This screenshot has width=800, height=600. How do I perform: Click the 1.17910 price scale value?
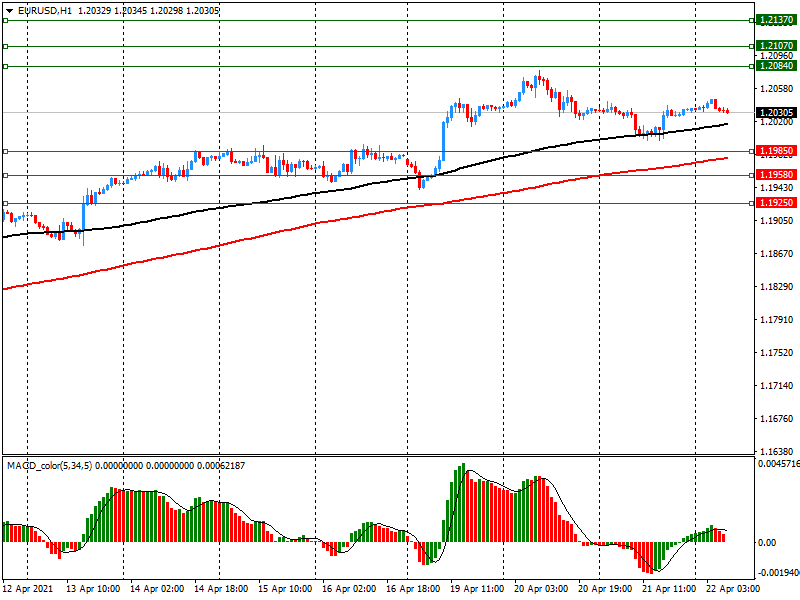(777, 320)
